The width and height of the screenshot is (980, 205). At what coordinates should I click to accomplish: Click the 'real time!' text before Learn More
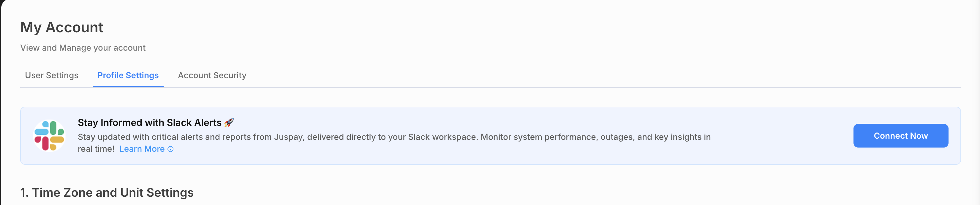coord(96,149)
